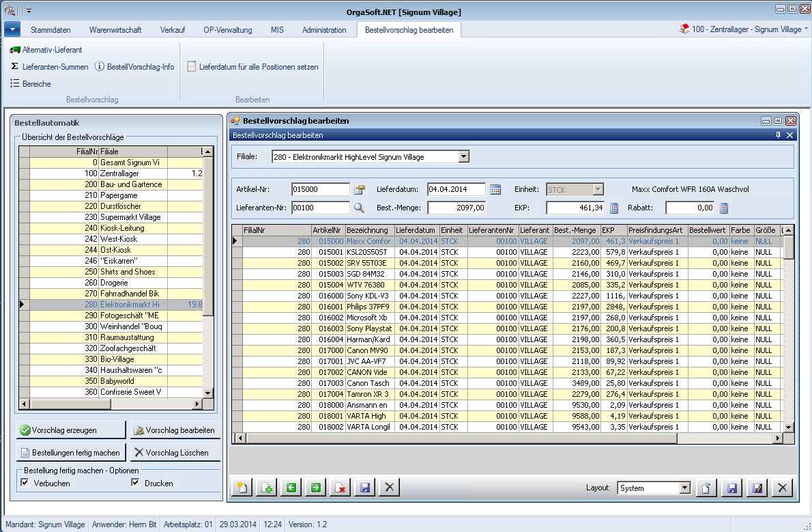The image size is (812, 532).
Task: Toggle the Verbuchen checkbox
Action: tap(25, 483)
